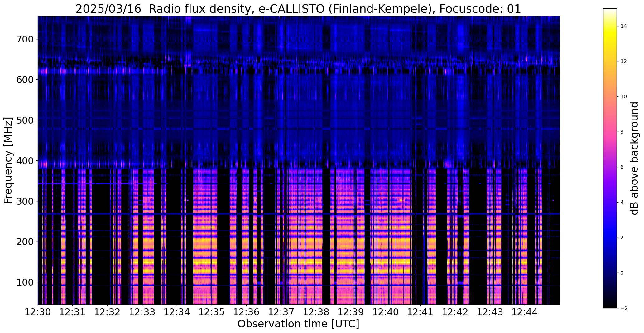The image size is (644, 333).
Task: Click the colorbar tick label 2
Action: (622, 238)
